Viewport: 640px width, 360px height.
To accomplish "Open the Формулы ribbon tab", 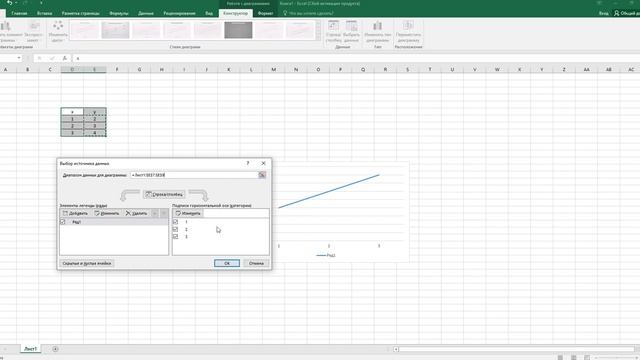I will click(x=119, y=13).
